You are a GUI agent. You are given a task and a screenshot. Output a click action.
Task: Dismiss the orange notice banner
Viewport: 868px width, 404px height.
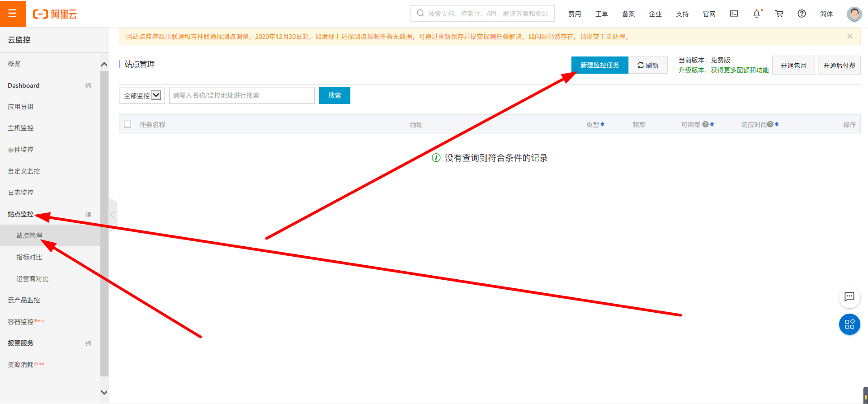tap(849, 36)
